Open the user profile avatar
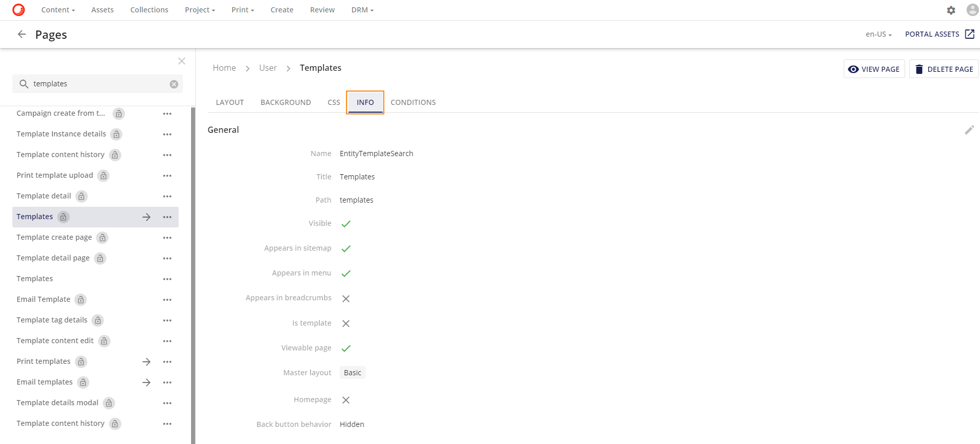 click(x=972, y=10)
